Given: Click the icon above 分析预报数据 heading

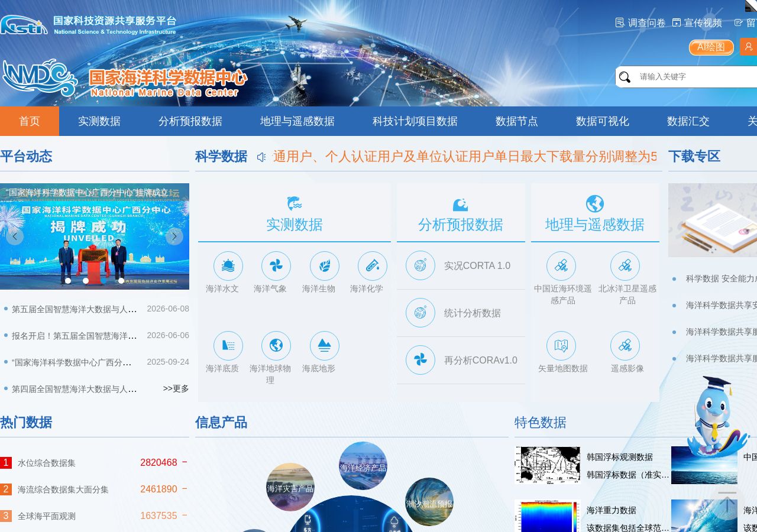Looking at the screenshot, I should [x=460, y=205].
